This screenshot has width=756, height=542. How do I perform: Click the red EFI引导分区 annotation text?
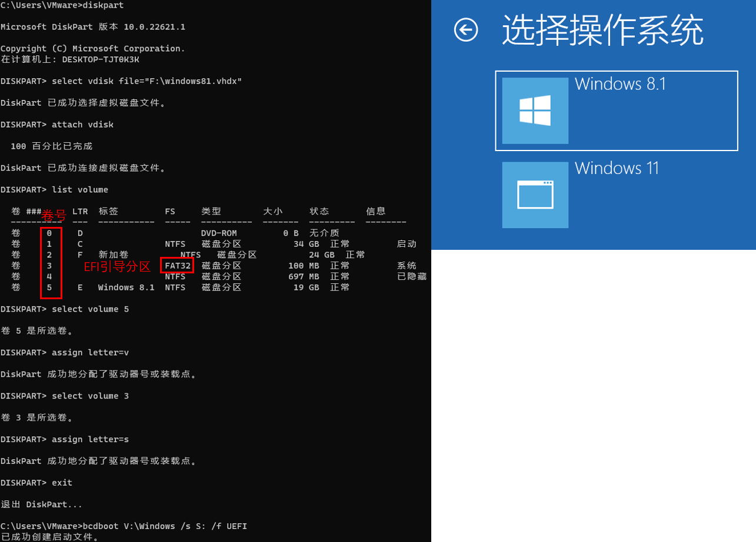coord(118,266)
